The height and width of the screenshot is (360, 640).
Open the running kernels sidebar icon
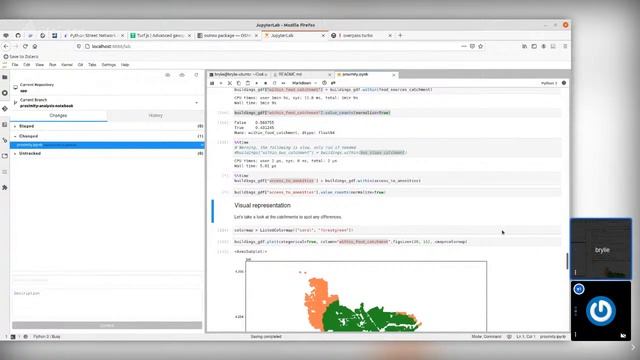point(5,93)
